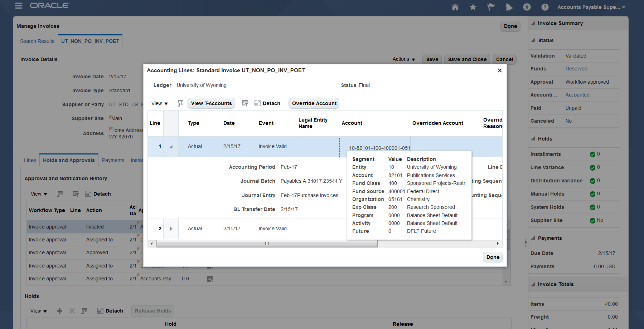Open Reserved funds status link
The height and width of the screenshot is (329, 644).
point(576,69)
